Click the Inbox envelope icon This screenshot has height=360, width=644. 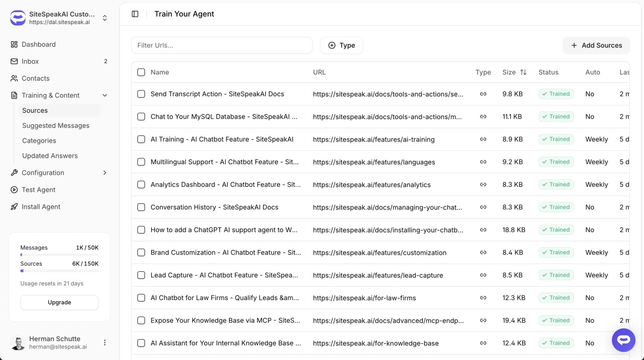(14, 61)
